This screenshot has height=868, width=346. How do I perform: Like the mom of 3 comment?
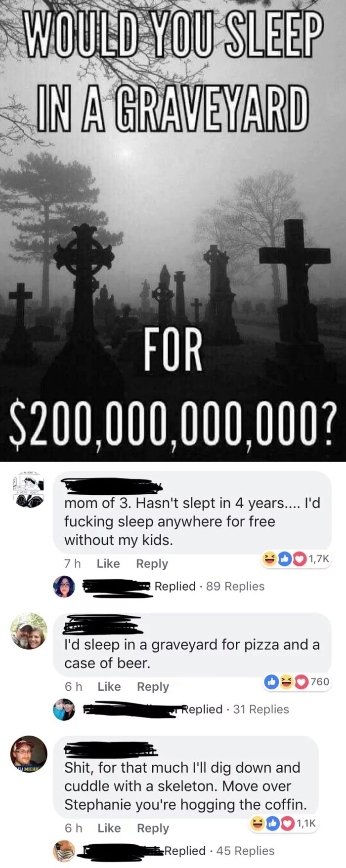108,563
